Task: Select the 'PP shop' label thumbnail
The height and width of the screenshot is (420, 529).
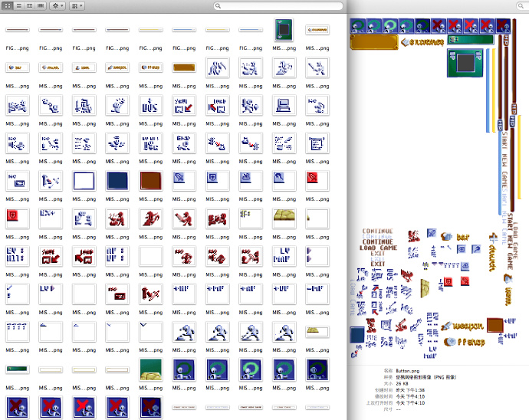Action: coord(150,67)
